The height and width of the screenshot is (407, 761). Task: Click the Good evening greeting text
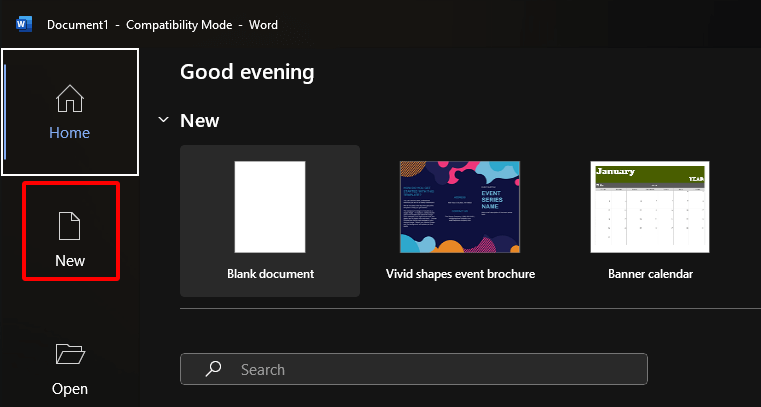coord(247,72)
